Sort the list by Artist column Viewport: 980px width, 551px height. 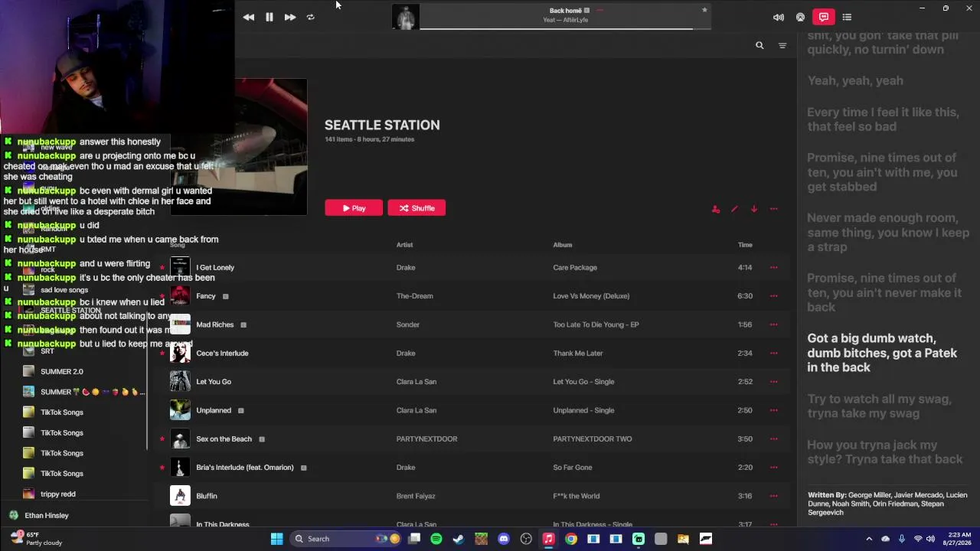[x=404, y=245]
